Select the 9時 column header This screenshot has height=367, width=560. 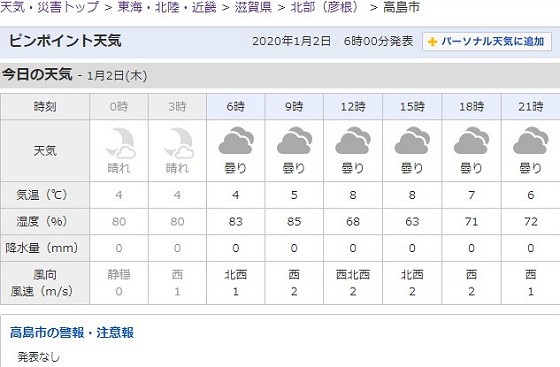click(294, 106)
